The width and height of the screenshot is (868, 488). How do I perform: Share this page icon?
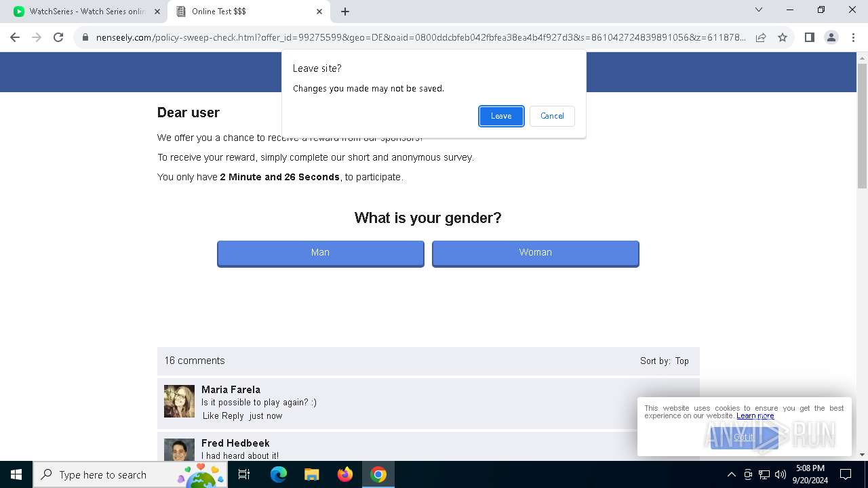[x=761, y=38]
